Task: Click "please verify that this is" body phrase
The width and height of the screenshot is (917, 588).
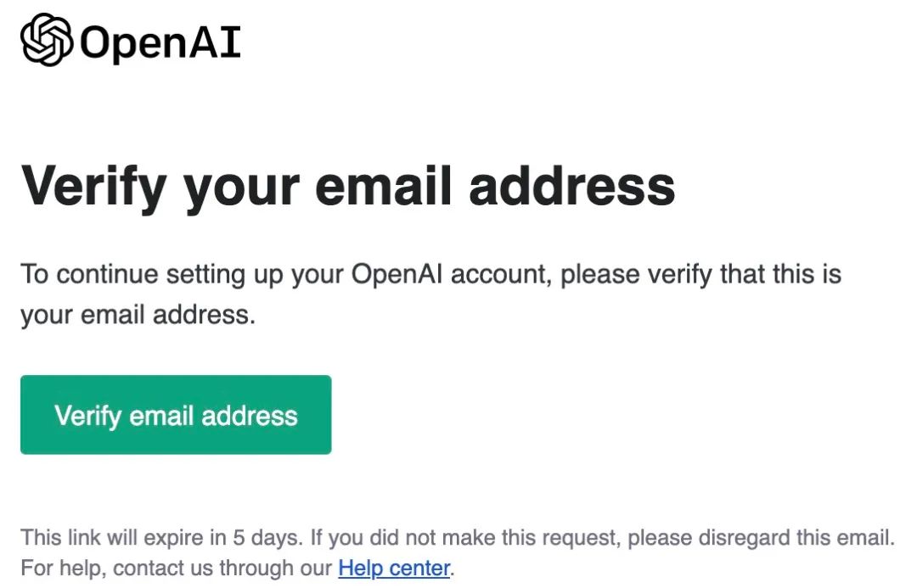Action: point(701,275)
